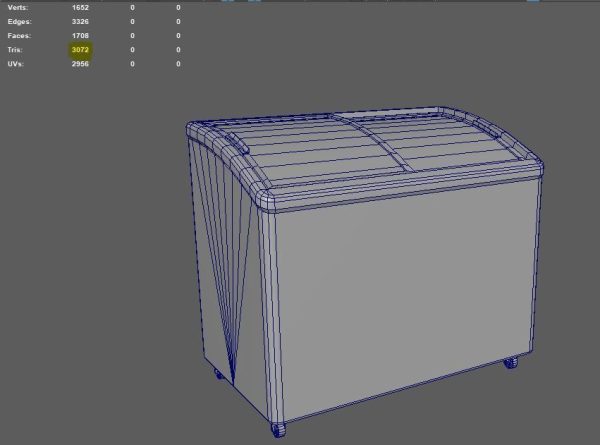Select the Faces: label in the HUD

[19, 36]
